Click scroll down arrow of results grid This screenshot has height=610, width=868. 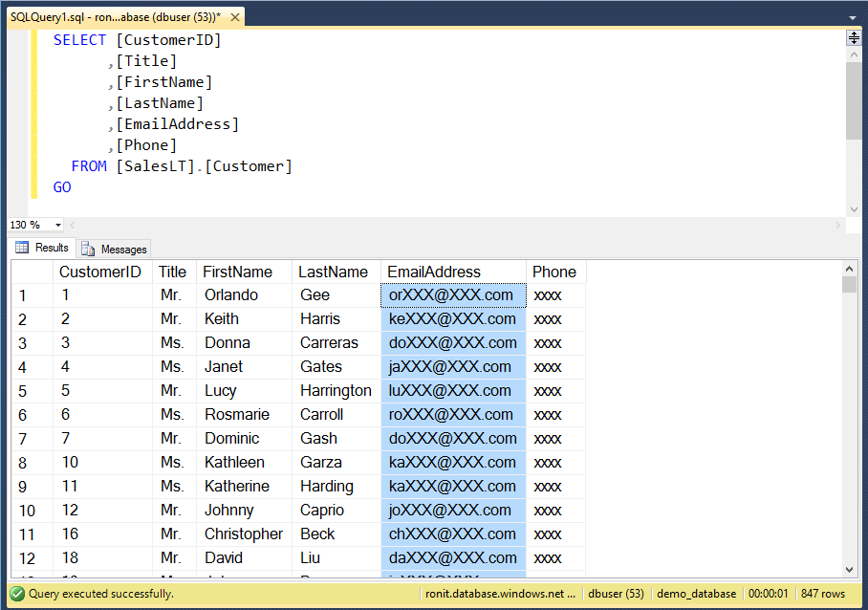coord(849,570)
